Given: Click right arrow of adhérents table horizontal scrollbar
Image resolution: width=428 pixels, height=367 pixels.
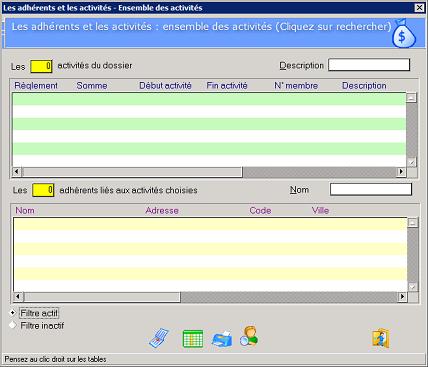Looking at the screenshot, I should 403,296.
